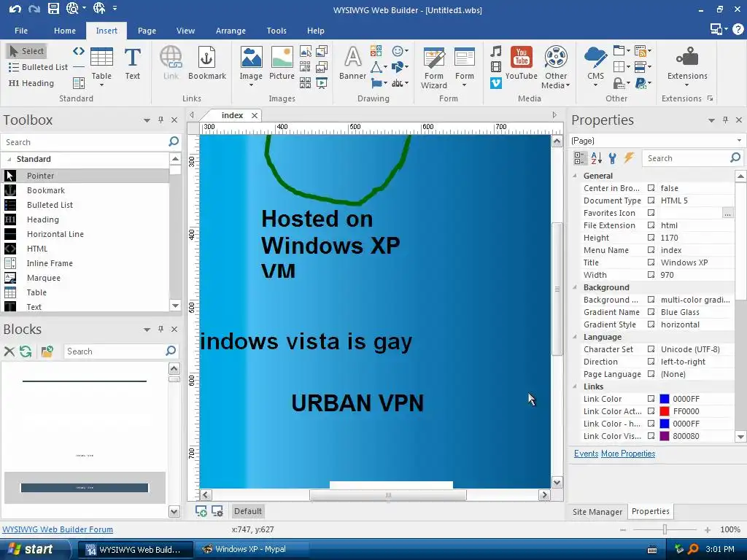This screenshot has height=560, width=747.
Task: Collapse the Background properties group
Action: pos(575,287)
